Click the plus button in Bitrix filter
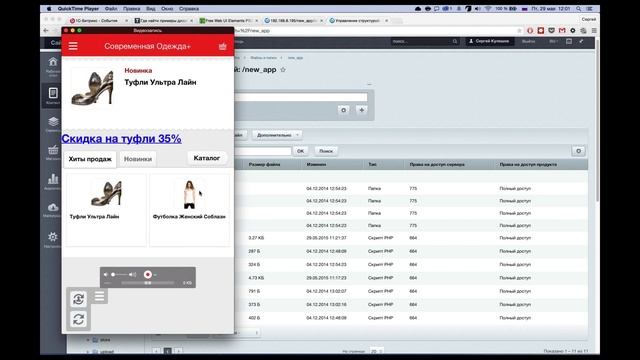Screen dimensions: 640x360 point(362,110)
